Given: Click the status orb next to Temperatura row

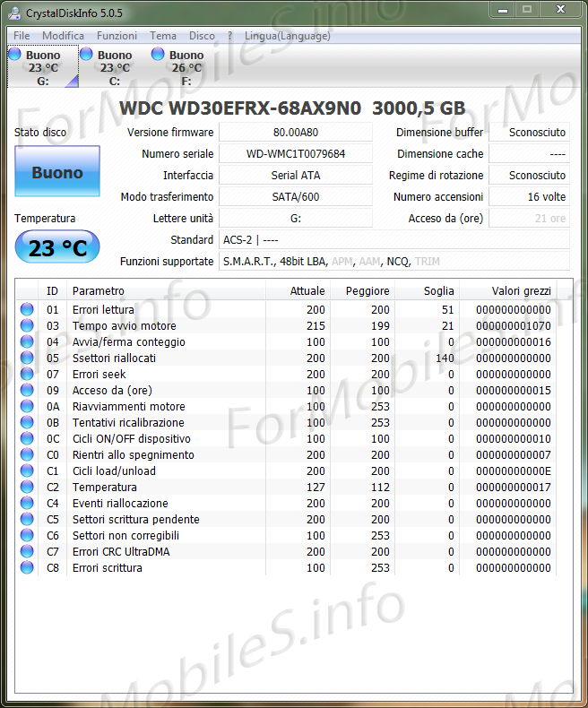Looking at the screenshot, I should tap(27, 488).
